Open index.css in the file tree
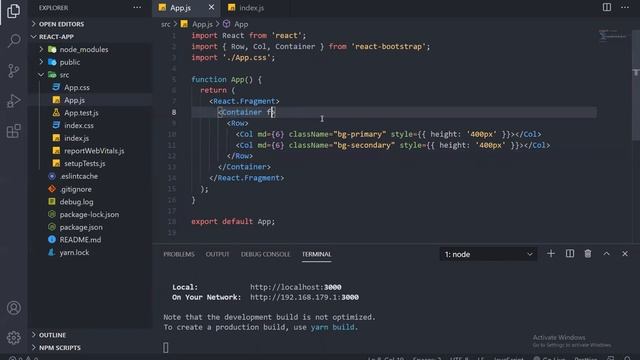Screen dimensions: 640x360 point(90,125)
